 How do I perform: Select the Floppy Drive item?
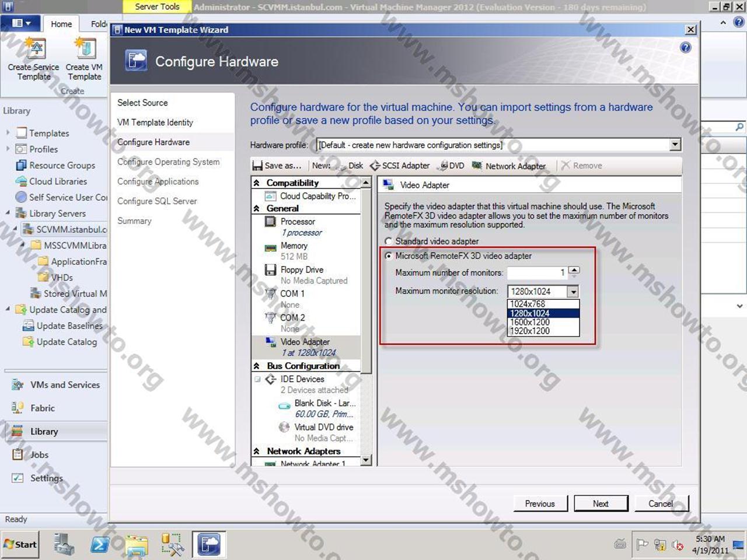301,269
